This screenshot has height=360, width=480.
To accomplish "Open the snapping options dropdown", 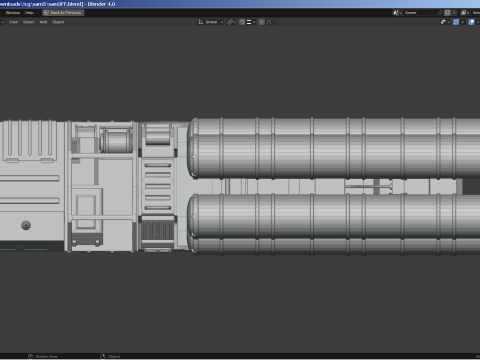I will pyautogui.click(x=251, y=22).
